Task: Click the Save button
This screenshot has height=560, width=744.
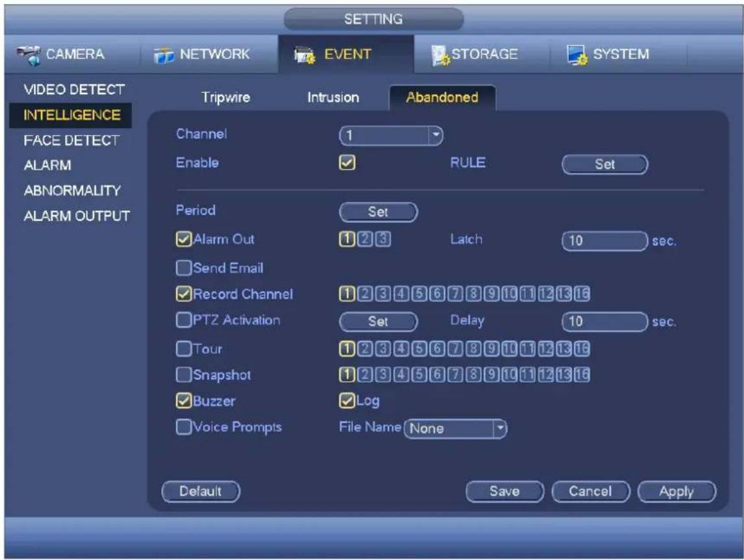Action: pyautogui.click(x=504, y=491)
